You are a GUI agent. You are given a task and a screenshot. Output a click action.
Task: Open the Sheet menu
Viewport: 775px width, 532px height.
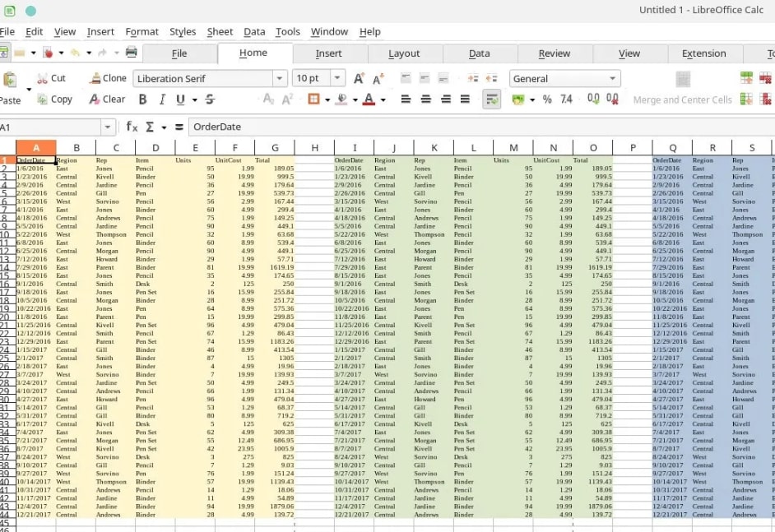point(220,31)
